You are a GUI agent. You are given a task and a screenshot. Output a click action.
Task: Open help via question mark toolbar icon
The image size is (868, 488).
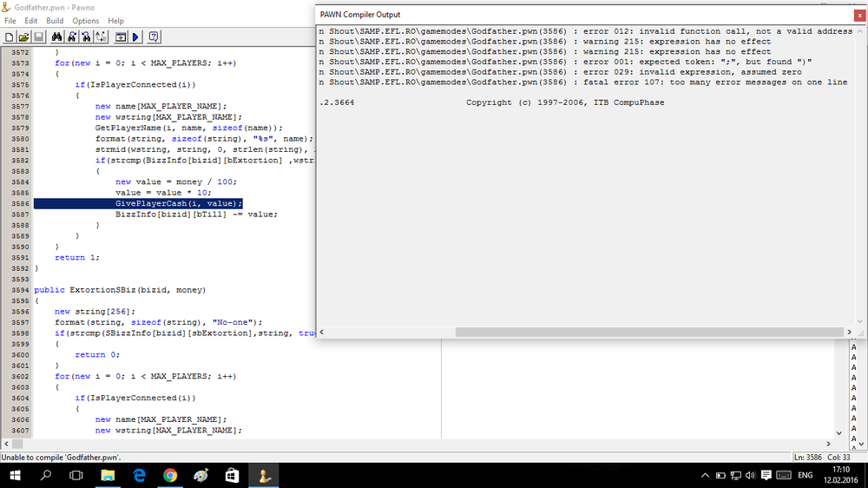coord(154,37)
